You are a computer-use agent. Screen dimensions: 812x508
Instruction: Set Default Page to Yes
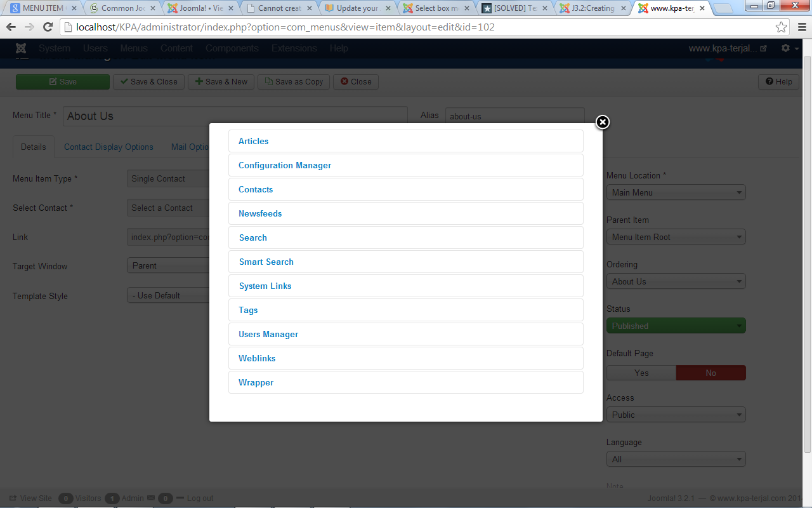point(641,373)
